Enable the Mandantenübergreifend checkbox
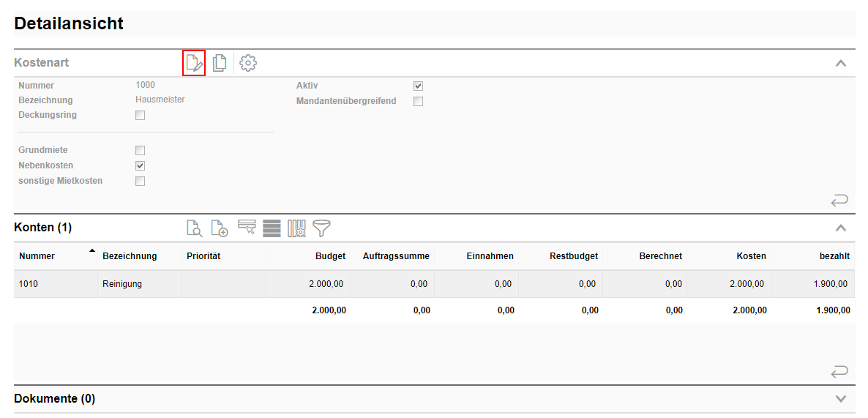Viewport: 868px width, 418px height. pyautogui.click(x=419, y=102)
